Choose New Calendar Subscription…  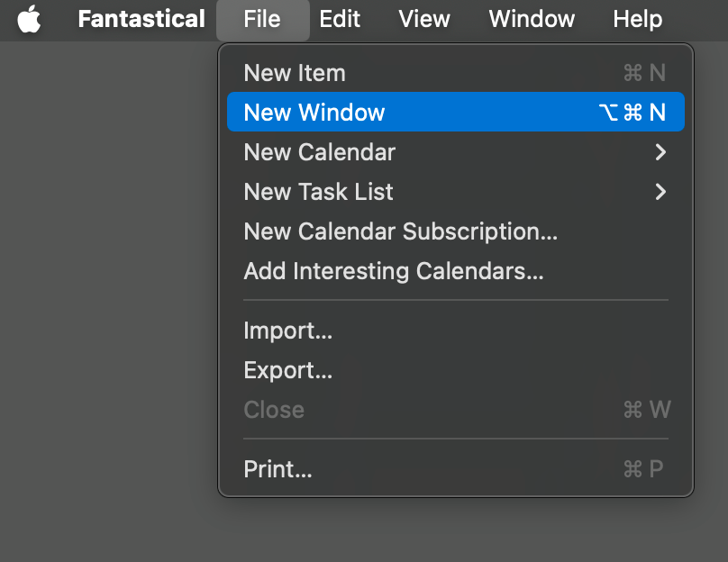pos(456,231)
